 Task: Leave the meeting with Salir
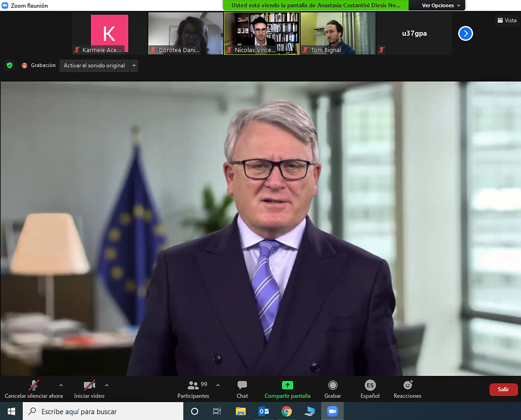pyautogui.click(x=504, y=390)
